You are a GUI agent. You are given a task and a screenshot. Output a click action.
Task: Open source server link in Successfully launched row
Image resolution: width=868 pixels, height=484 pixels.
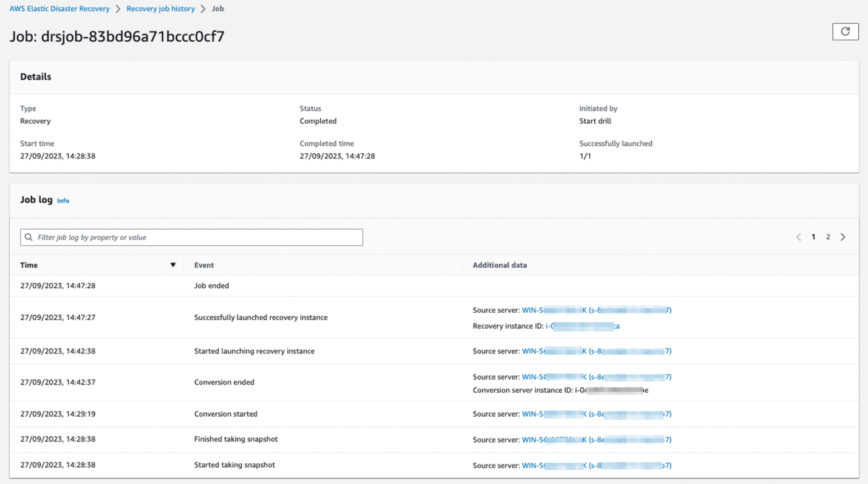pyautogui.click(x=596, y=310)
